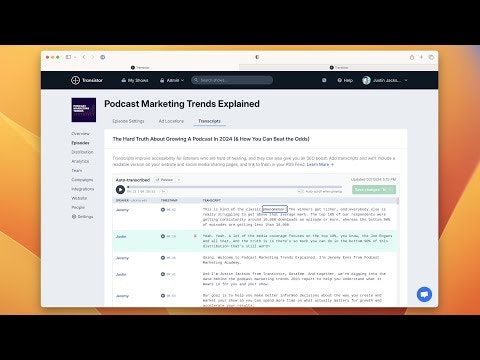Focus the Search shows field
Image resolution: width=480 pixels, height=360 pixels.
232,80
